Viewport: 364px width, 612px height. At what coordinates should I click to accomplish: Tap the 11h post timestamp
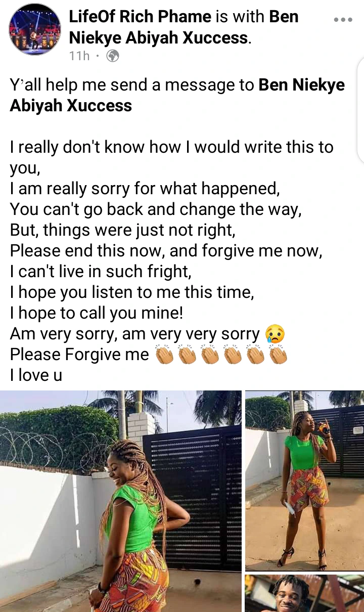pos(79,56)
